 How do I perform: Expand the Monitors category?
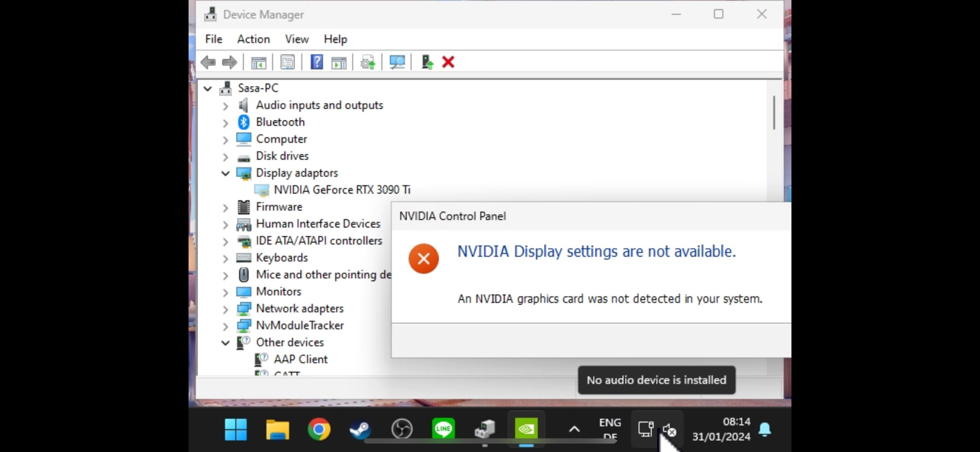pyautogui.click(x=225, y=292)
